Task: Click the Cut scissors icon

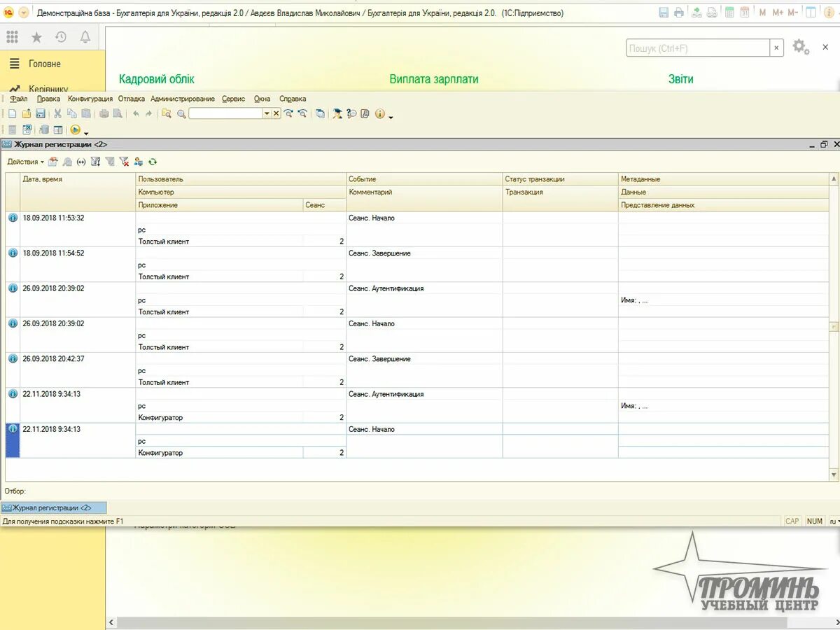Action: tap(58, 113)
